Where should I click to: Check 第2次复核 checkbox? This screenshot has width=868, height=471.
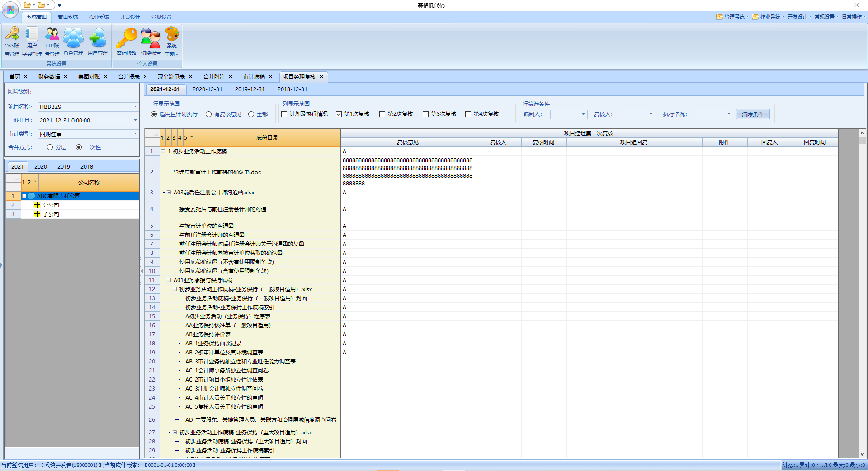(x=382, y=114)
